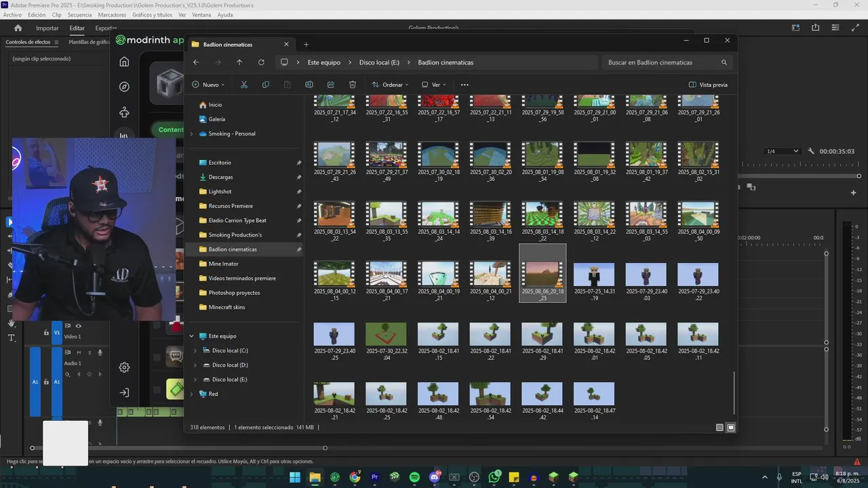This screenshot has height=488, width=868.
Task: Click the Share icon in Explorer toolbar
Action: point(331,85)
